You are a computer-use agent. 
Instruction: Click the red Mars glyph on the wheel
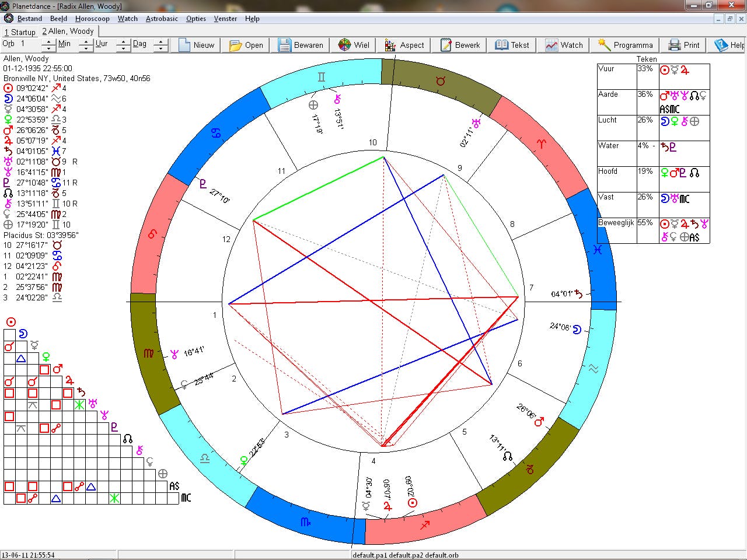click(x=539, y=421)
